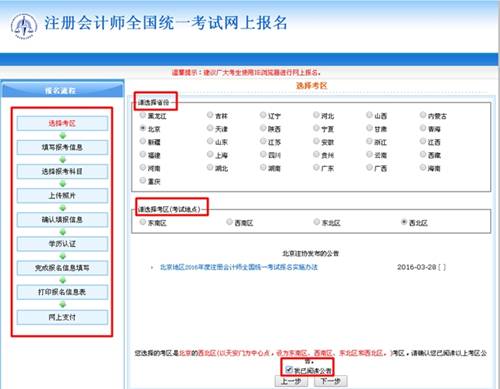
Task: Click the 上一步 button
Action: (291, 381)
